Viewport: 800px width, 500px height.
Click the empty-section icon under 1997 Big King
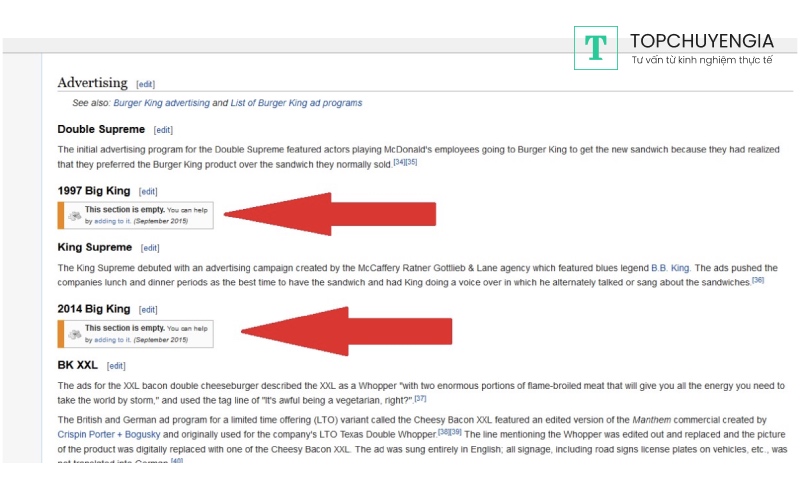pyautogui.click(x=74, y=215)
